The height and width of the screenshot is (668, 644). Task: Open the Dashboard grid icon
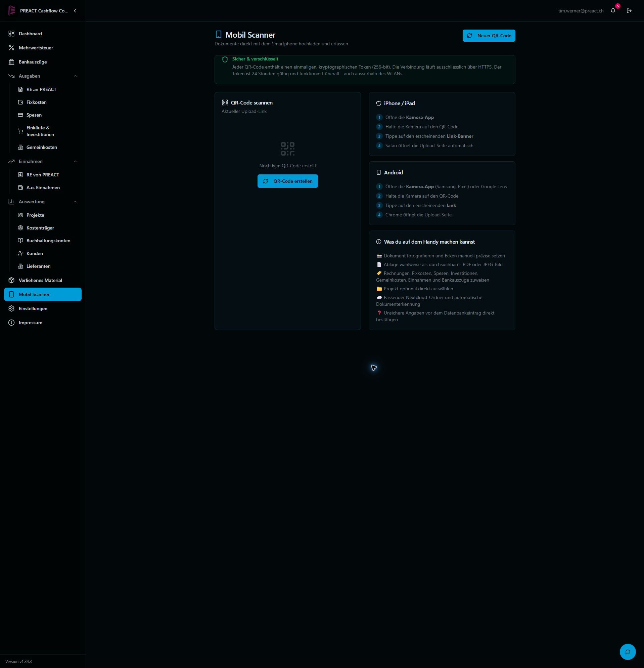11,33
